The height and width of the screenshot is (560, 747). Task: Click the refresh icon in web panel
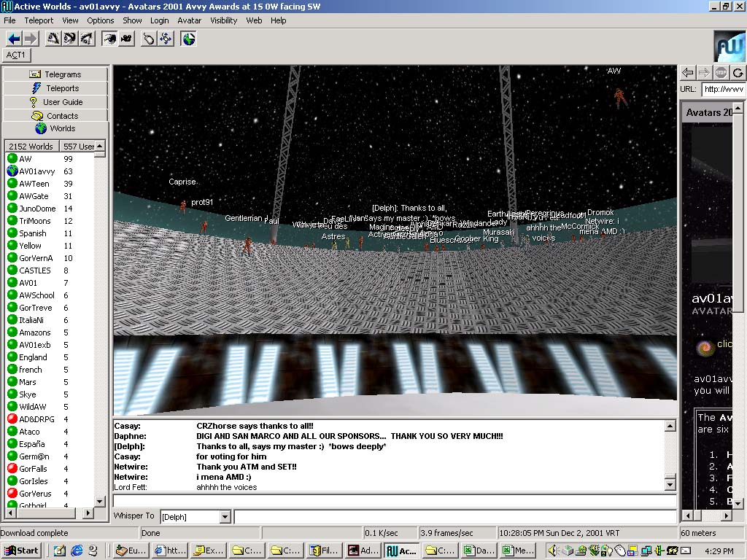[x=738, y=72]
